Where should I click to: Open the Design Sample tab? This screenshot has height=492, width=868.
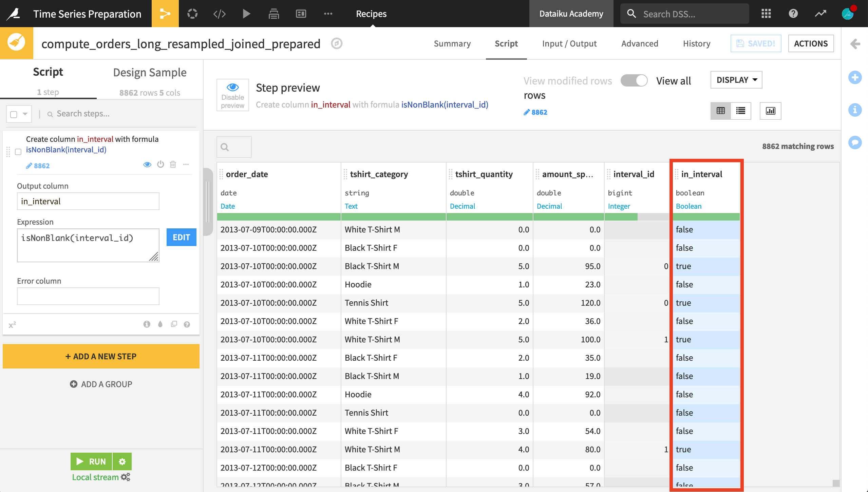tap(150, 72)
